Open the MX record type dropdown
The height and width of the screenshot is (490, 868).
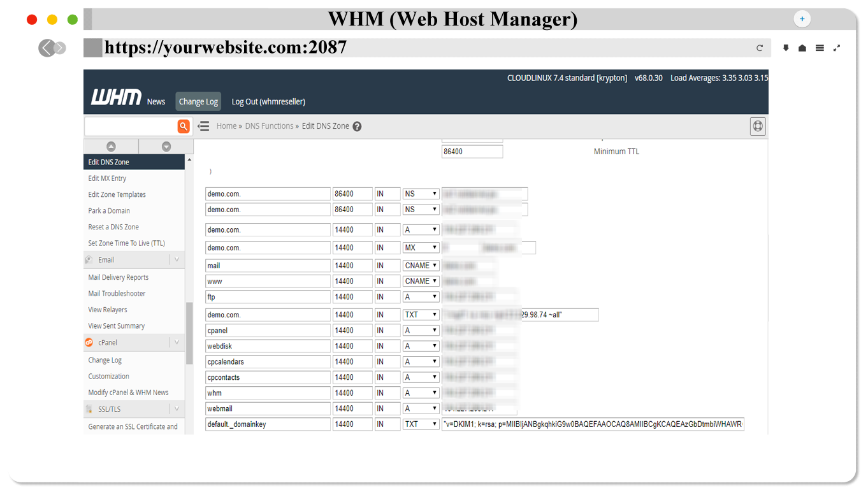click(421, 248)
